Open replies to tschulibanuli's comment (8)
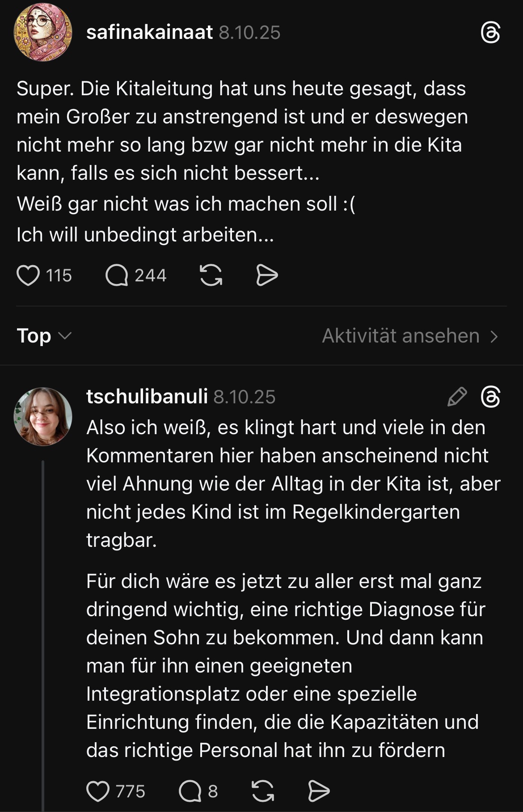Image resolution: width=523 pixels, height=812 pixels. pyautogui.click(x=190, y=791)
